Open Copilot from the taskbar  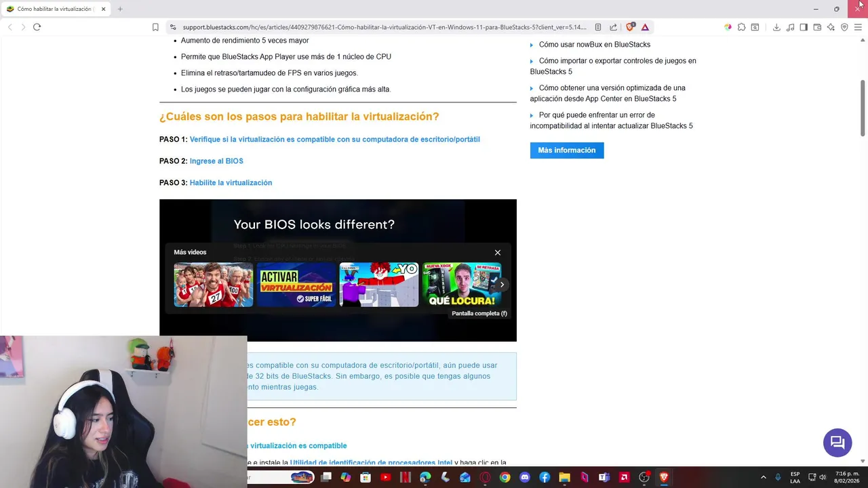[346, 477]
